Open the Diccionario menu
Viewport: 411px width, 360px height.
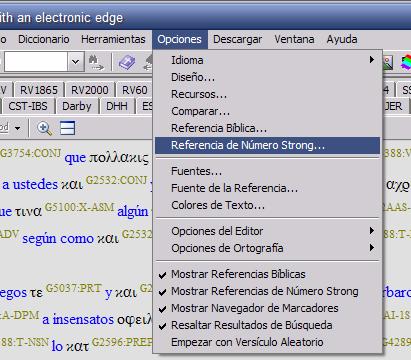pos(44,39)
